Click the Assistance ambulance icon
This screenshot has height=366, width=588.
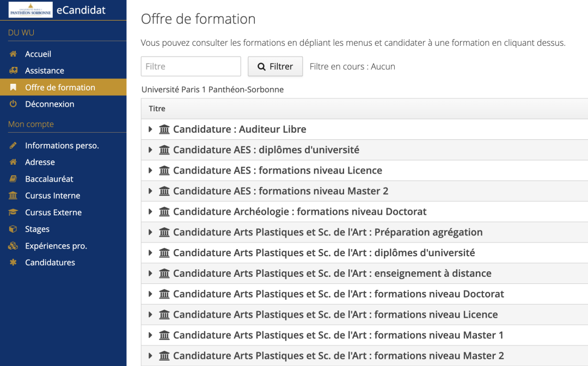pyautogui.click(x=13, y=71)
